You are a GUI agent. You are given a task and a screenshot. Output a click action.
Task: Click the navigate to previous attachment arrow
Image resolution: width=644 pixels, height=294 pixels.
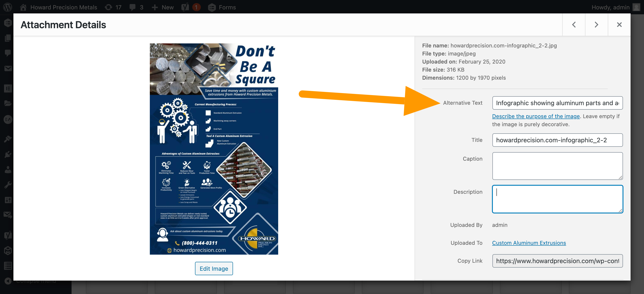point(574,25)
